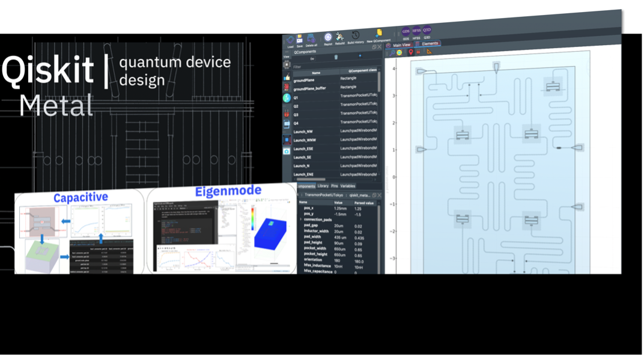
Task: Close the TransmonPocketUTokyo options panel
Action: (x=380, y=195)
